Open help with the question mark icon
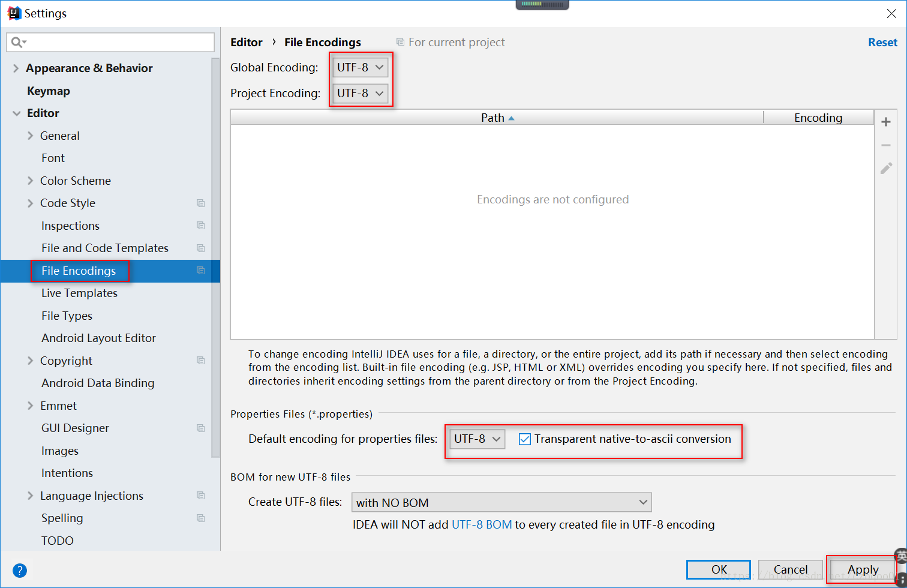 20,570
